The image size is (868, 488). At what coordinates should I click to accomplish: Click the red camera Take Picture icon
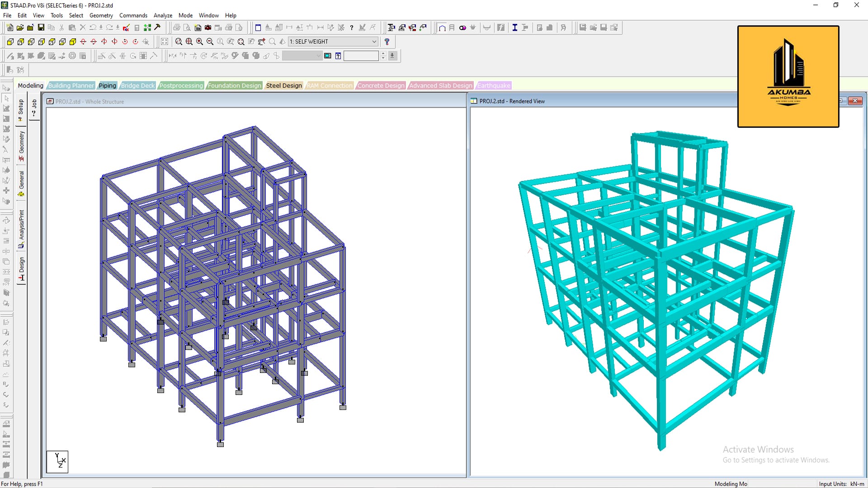click(x=208, y=28)
